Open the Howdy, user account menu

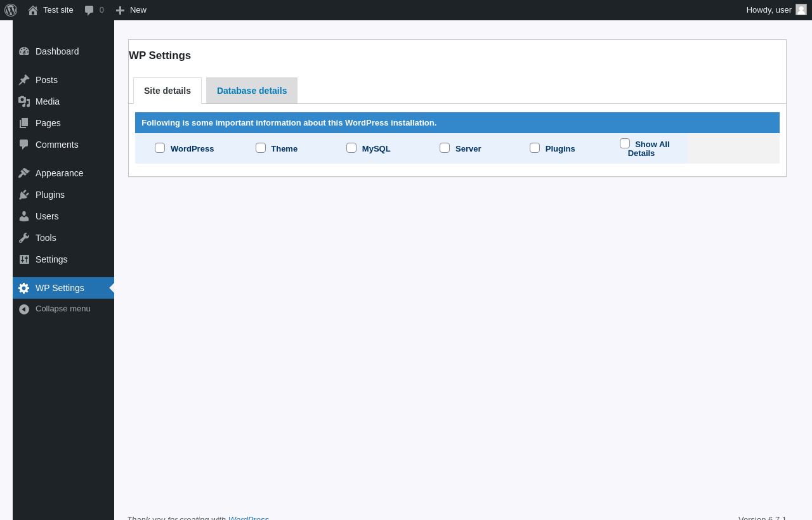pos(776,10)
